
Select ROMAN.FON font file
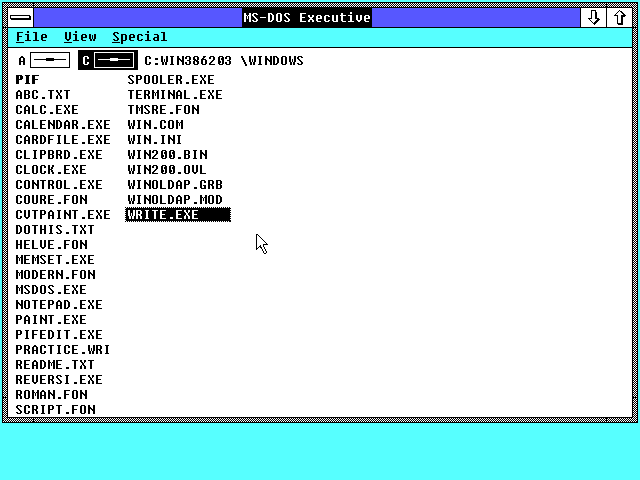coord(51,395)
